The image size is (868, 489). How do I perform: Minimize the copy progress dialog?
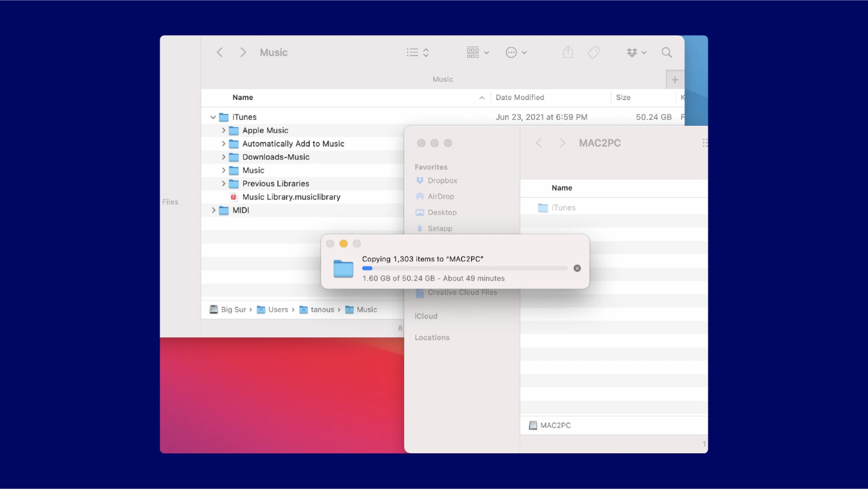pos(343,244)
